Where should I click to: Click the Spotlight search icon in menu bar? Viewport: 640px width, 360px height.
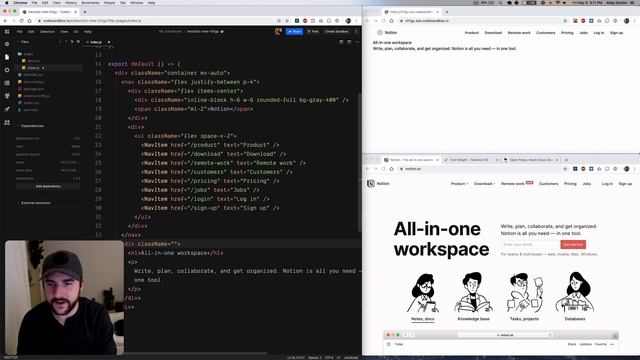500,2
